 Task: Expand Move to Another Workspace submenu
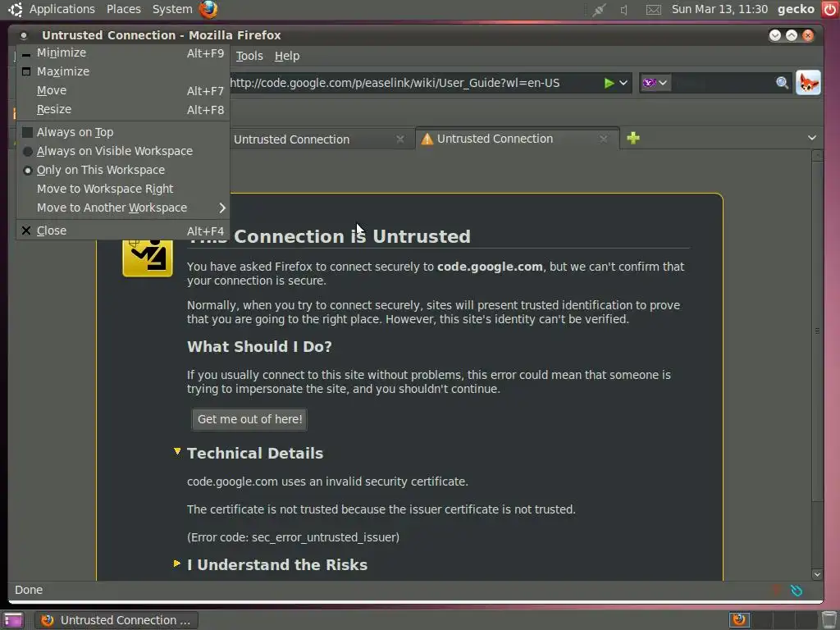pyautogui.click(x=123, y=208)
